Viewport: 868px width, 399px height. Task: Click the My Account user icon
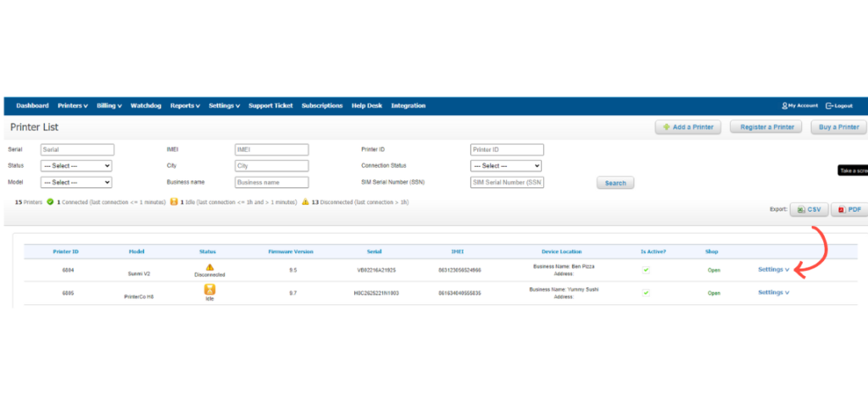point(785,106)
